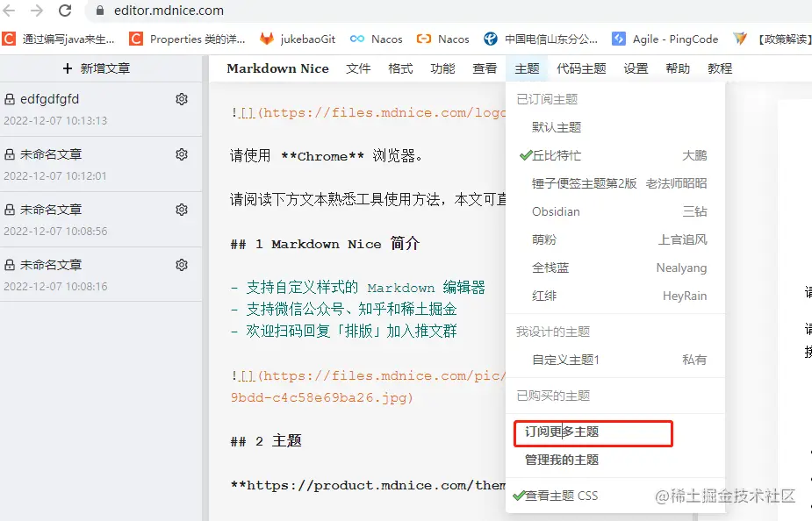Screen dimensions: 812x521
Task: Click '支持自定义样式的 Markdown 编辑器' line
Action: click(358, 287)
